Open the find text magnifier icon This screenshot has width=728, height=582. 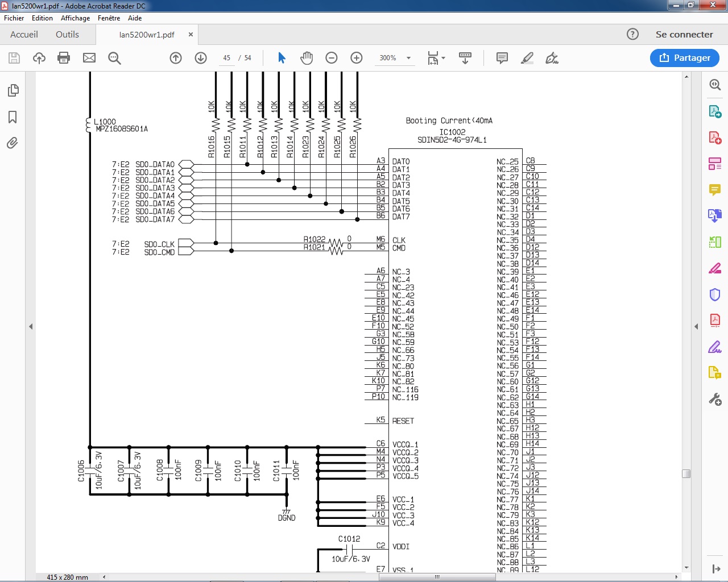(x=114, y=58)
